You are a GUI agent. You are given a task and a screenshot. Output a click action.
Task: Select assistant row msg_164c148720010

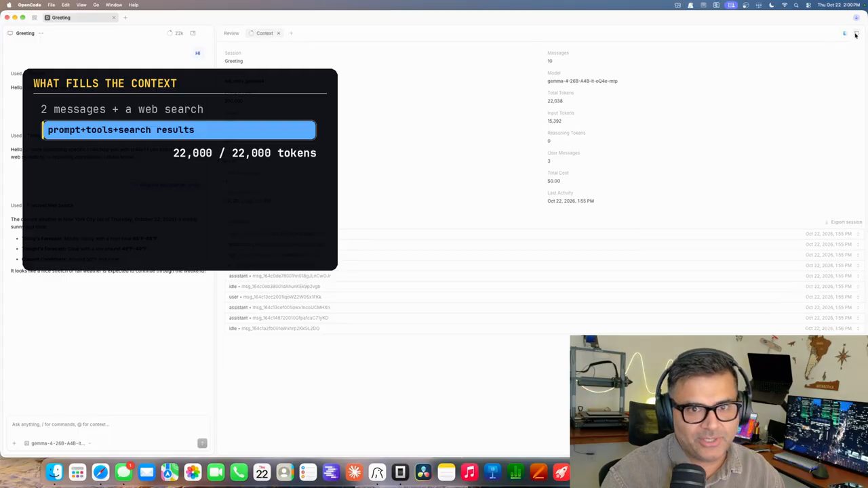pos(545,318)
